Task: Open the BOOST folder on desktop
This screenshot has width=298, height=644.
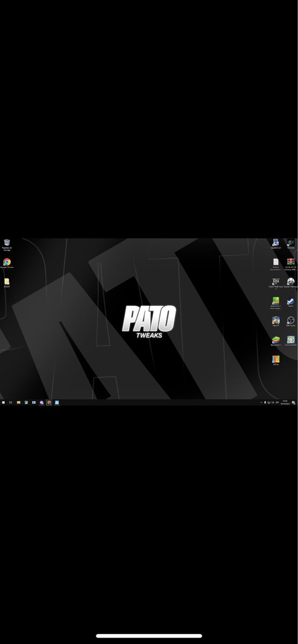Action: pos(6,282)
